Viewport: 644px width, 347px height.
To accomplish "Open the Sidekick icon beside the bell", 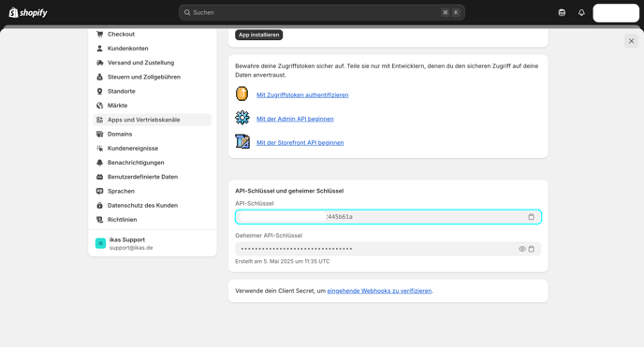I will point(562,13).
